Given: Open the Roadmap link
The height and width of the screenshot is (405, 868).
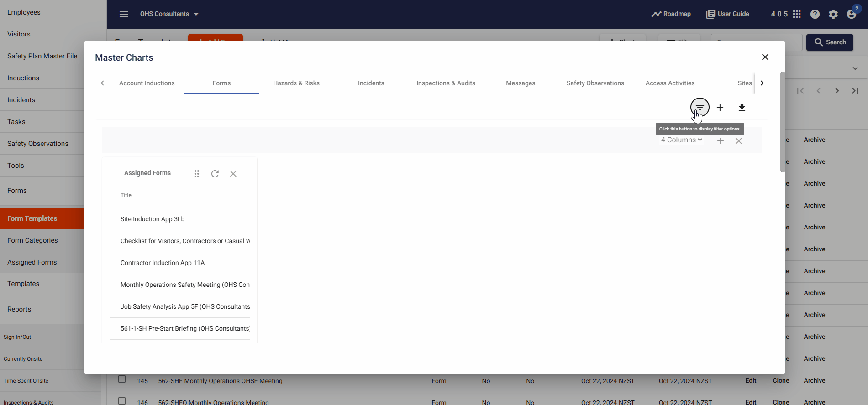Looking at the screenshot, I should [671, 14].
